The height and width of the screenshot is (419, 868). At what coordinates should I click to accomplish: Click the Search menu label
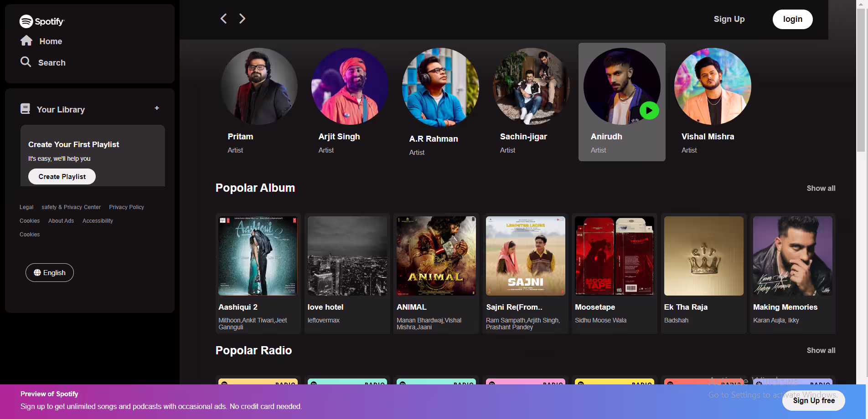tap(52, 63)
